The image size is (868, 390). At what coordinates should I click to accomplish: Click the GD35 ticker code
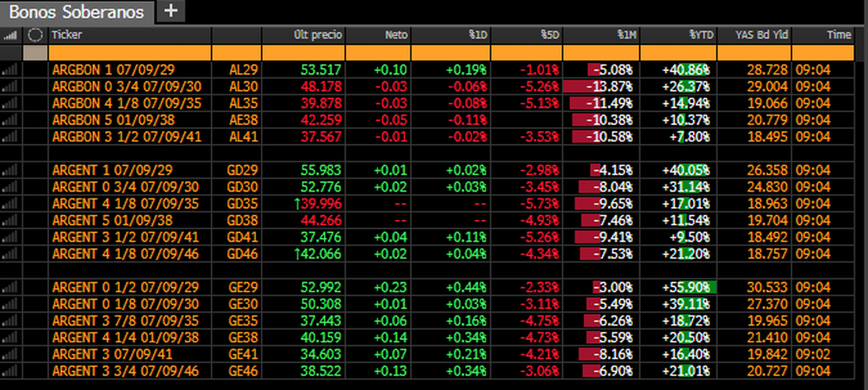coord(238,203)
